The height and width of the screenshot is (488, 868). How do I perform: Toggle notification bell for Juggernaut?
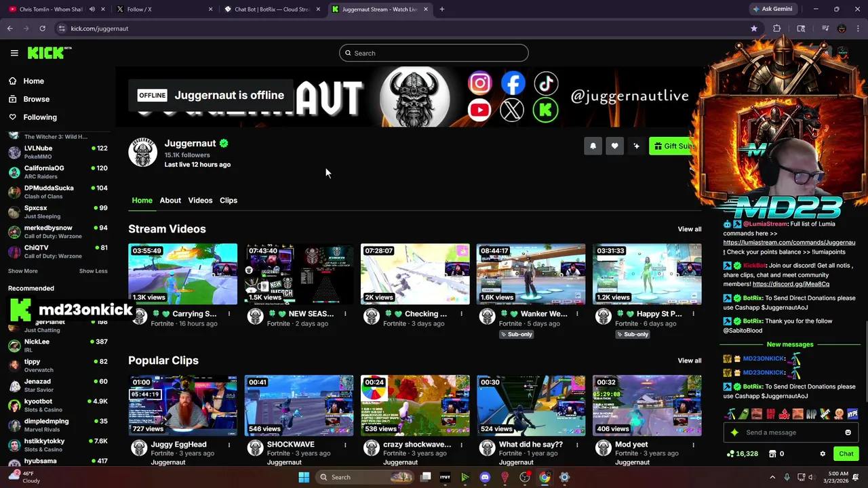pyautogui.click(x=593, y=146)
